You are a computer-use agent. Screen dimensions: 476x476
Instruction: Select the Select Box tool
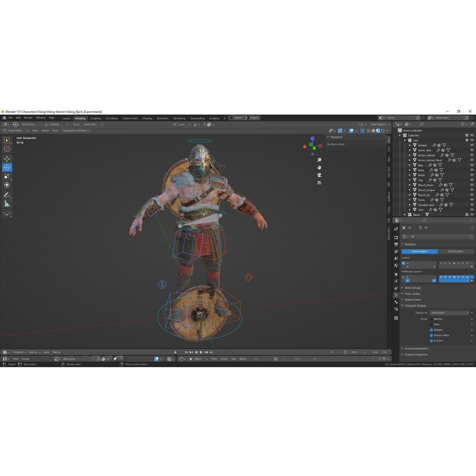[7, 140]
